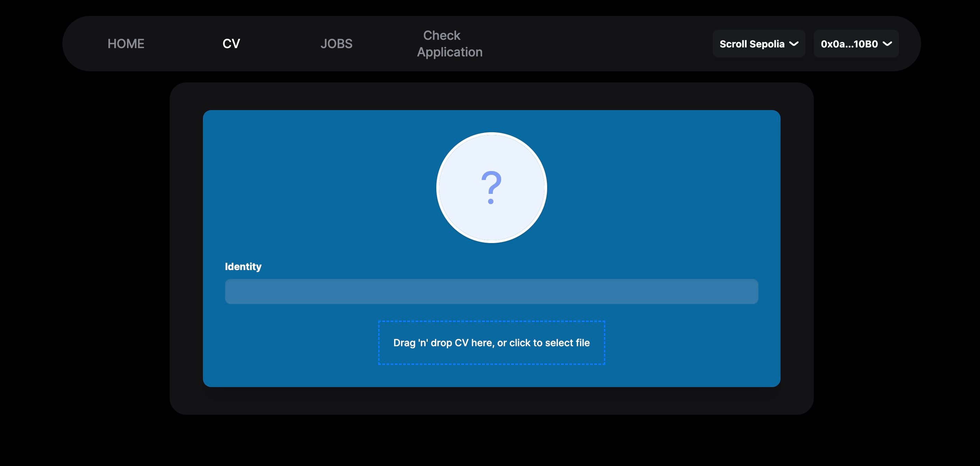Screen dimensions: 980x466
Task: Select the CV navigation tab
Action: [231, 44]
